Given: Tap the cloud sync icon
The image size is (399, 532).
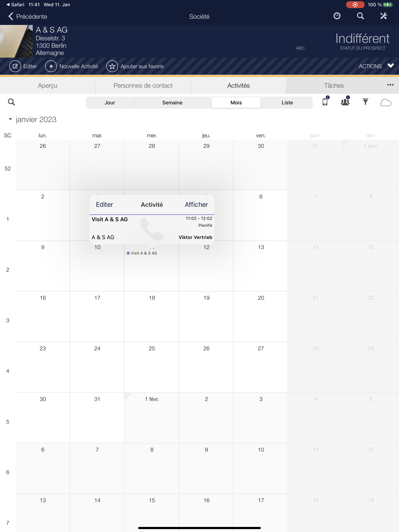Looking at the screenshot, I should pyautogui.click(x=386, y=102).
